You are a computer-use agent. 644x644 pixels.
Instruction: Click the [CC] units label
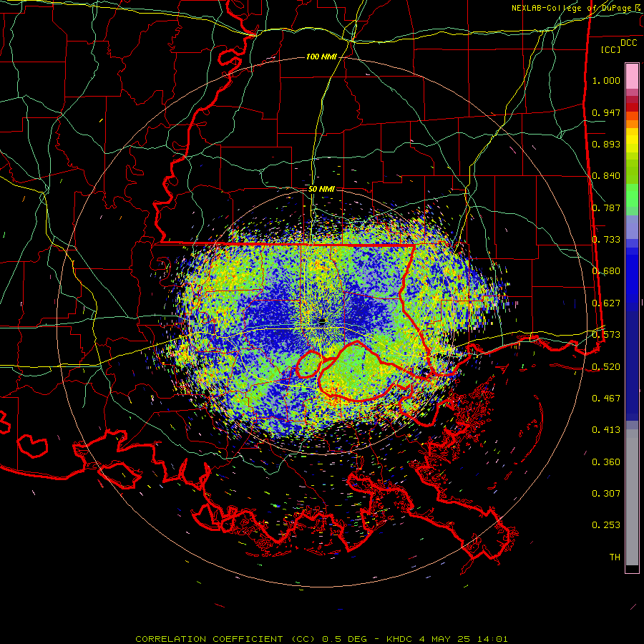[x=611, y=49]
